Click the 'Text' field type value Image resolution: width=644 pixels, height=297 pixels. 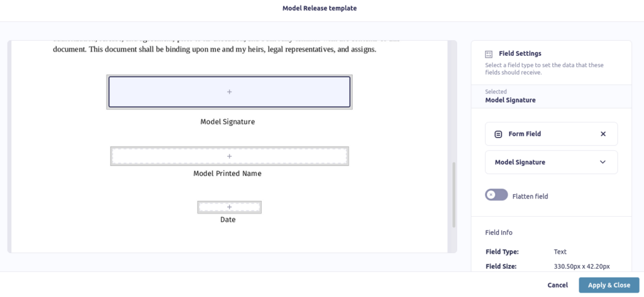(x=560, y=252)
